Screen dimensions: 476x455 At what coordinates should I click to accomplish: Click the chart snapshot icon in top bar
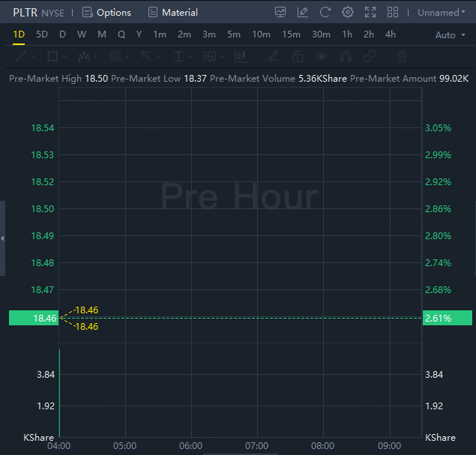(280, 12)
